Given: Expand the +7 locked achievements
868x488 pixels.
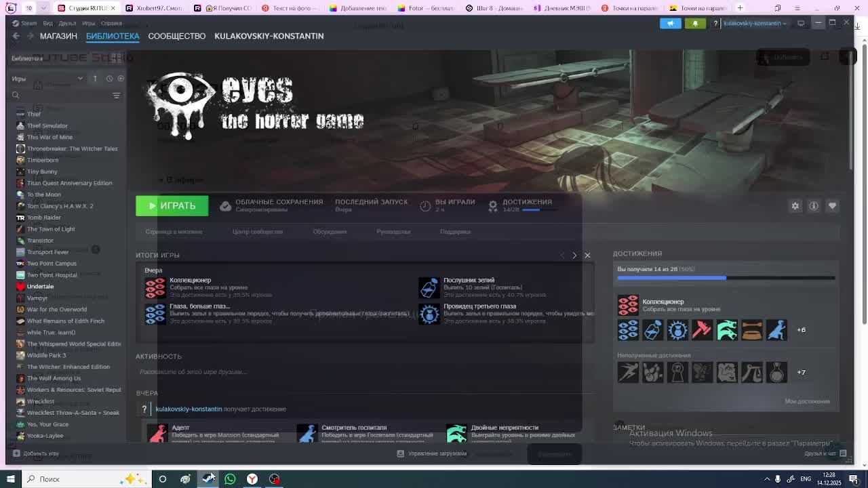Looking at the screenshot, I should (801, 372).
